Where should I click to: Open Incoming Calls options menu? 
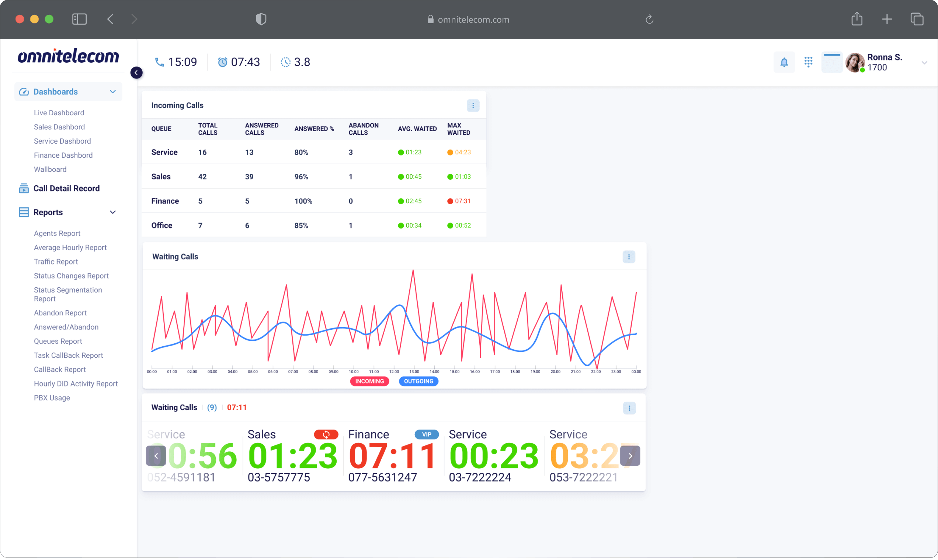[473, 106]
